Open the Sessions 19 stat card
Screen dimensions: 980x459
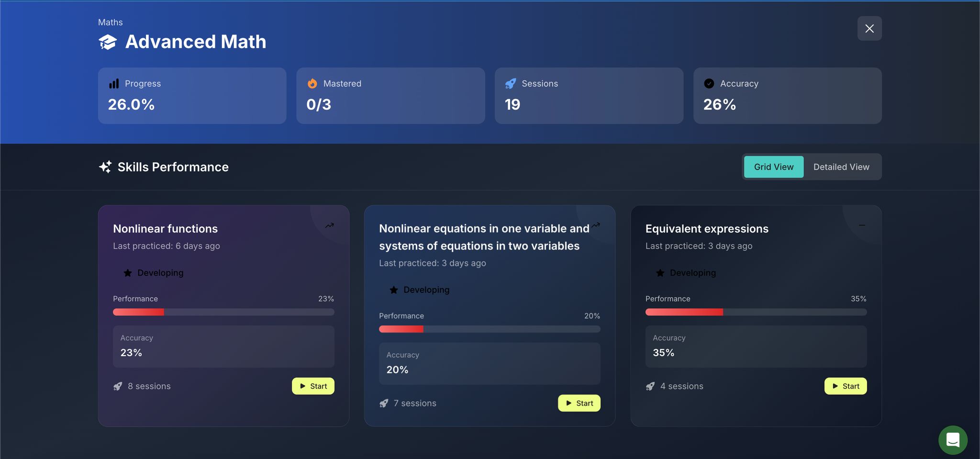(x=589, y=96)
